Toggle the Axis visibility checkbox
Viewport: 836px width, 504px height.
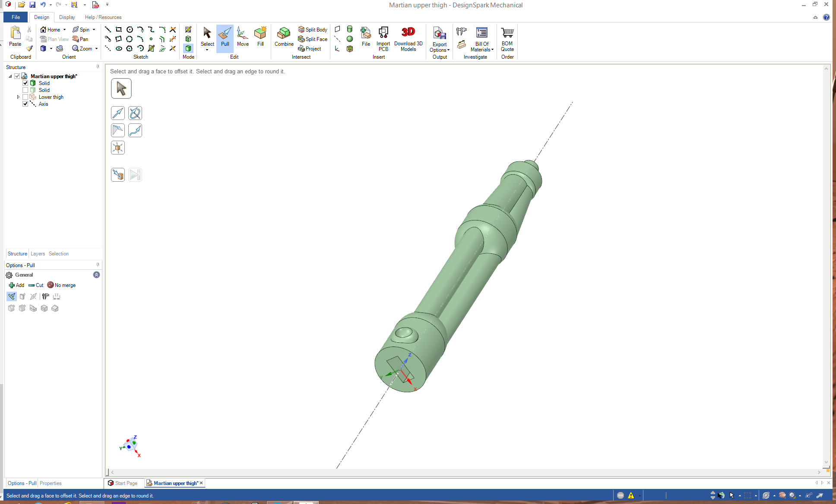click(25, 104)
